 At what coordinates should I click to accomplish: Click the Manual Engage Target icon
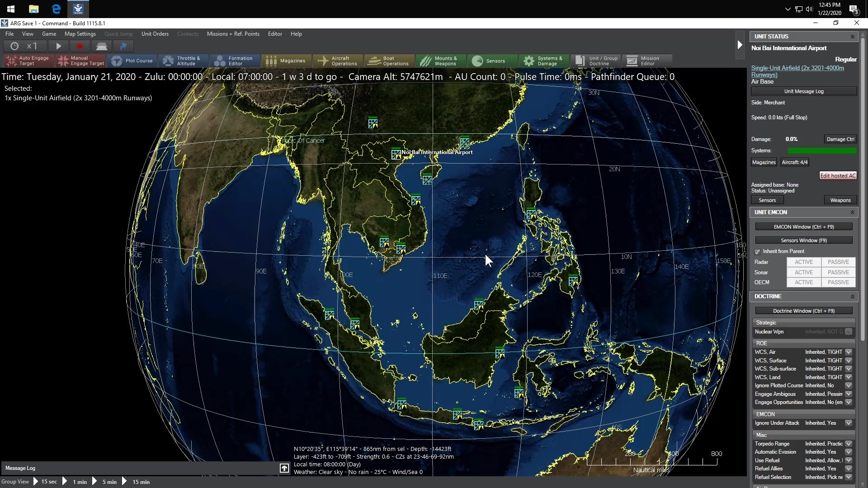(81, 61)
